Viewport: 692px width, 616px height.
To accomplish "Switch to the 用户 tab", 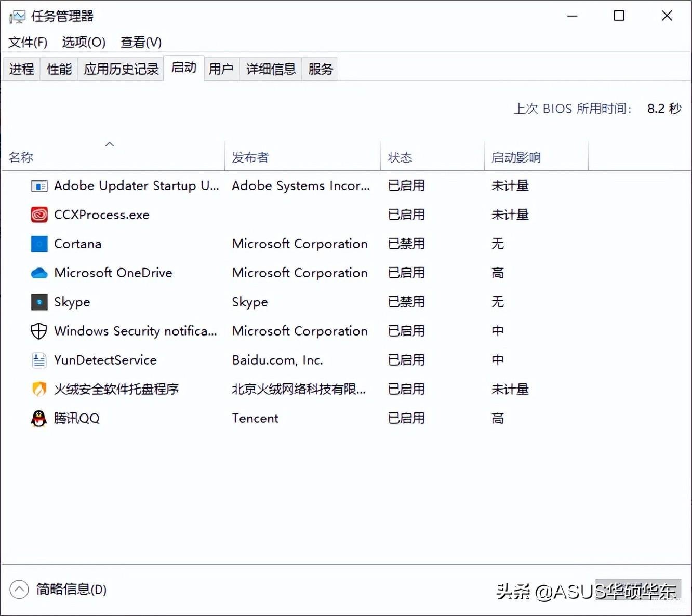I will pyautogui.click(x=221, y=69).
